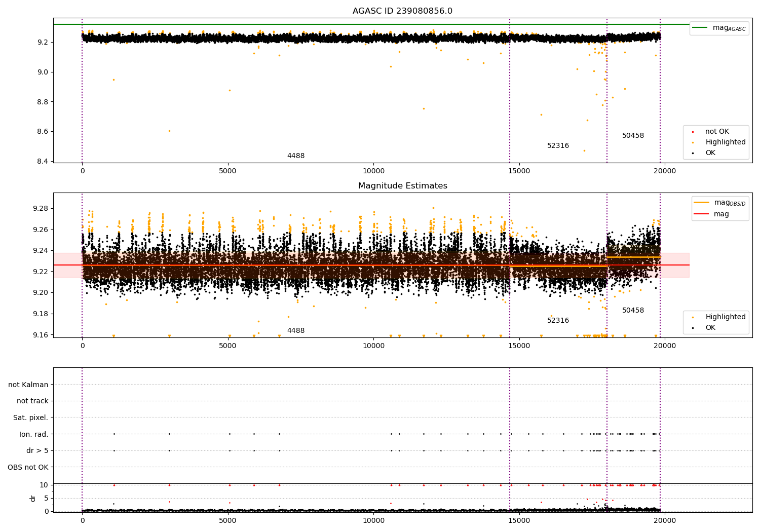Click the 4488 annotation in Magnitude Estimates plot
The height and width of the screenshot is (532, 760).
pos(296,331)
